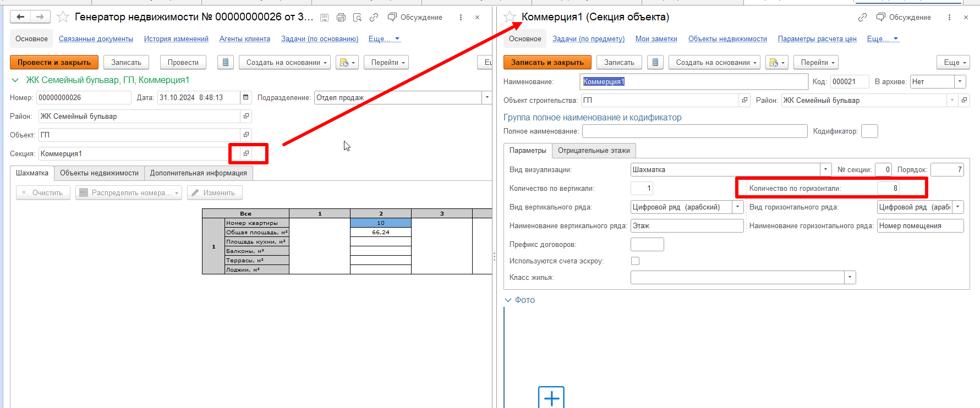Open the 'Вид визуализации' dropdown arrow

825,169
